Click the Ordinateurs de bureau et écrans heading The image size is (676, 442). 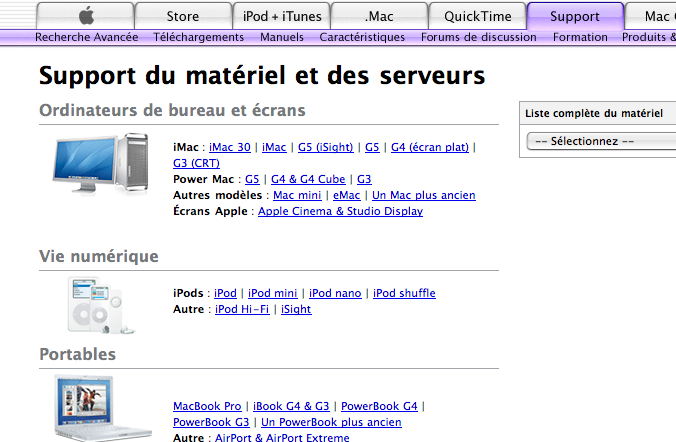pyautogui.click(x=172, y=110)
